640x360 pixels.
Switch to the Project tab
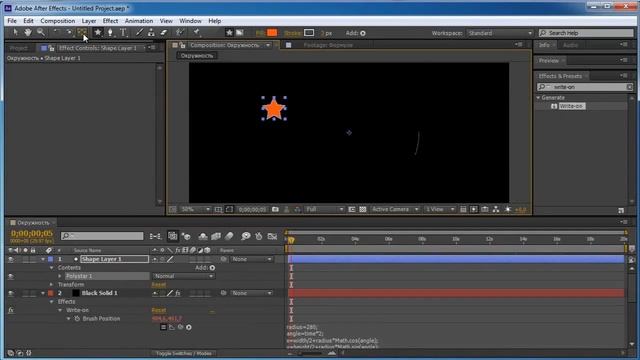[19, 48]
